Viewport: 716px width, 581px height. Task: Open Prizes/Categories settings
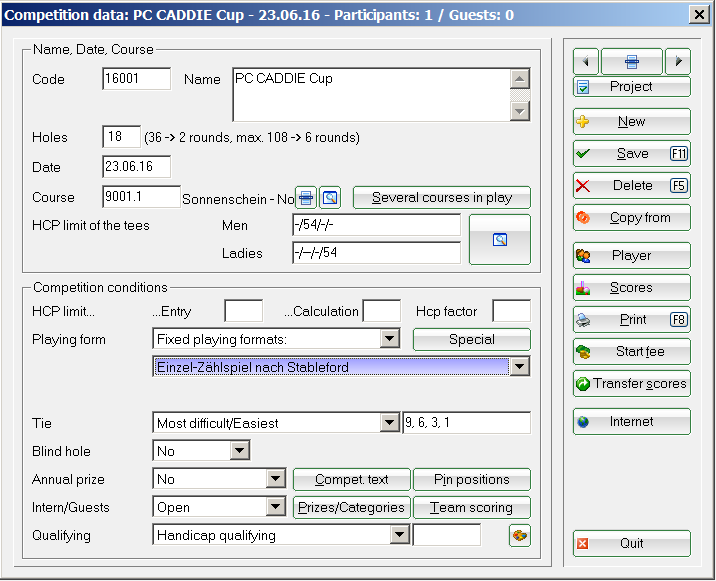click(x=351, y=507)
